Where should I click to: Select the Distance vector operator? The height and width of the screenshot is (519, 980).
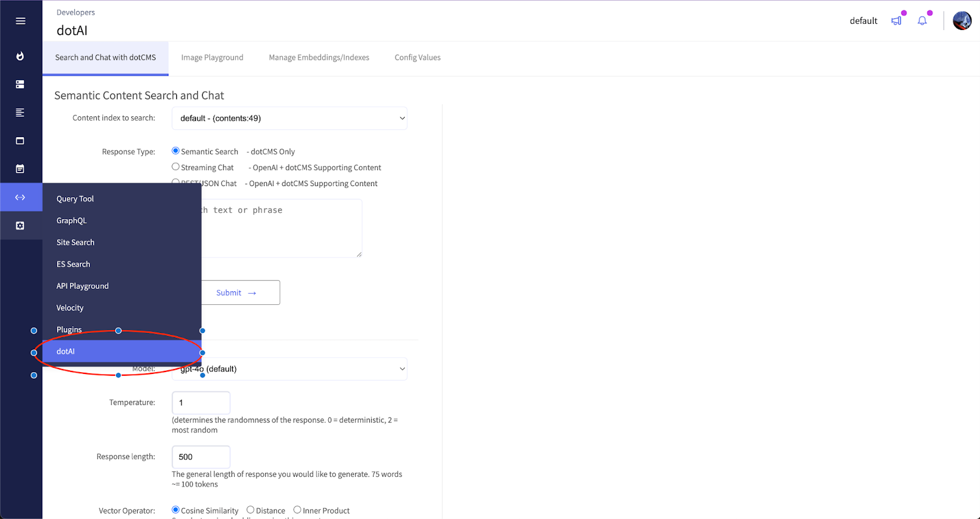coord(251,510)
